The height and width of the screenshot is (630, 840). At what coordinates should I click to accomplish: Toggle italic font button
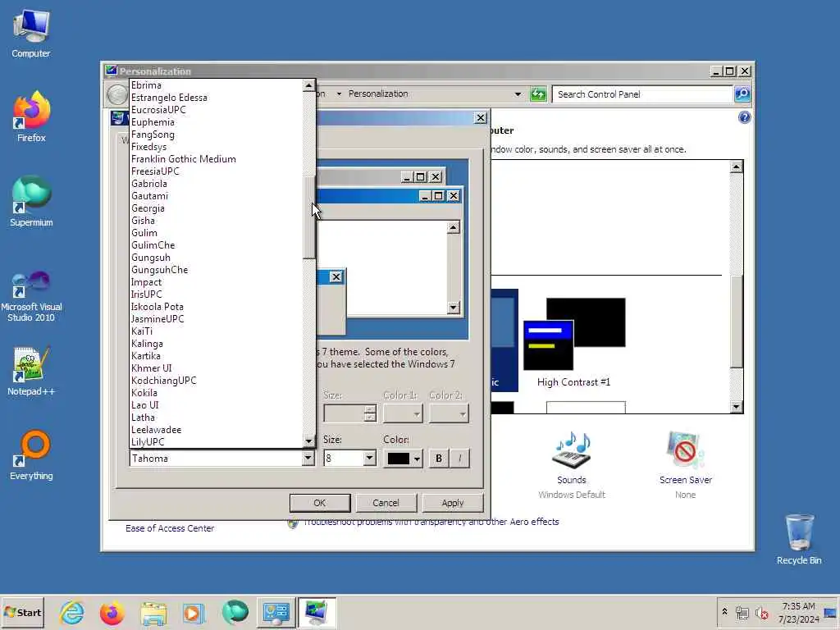pyautogui.click(x=459, y=459)
